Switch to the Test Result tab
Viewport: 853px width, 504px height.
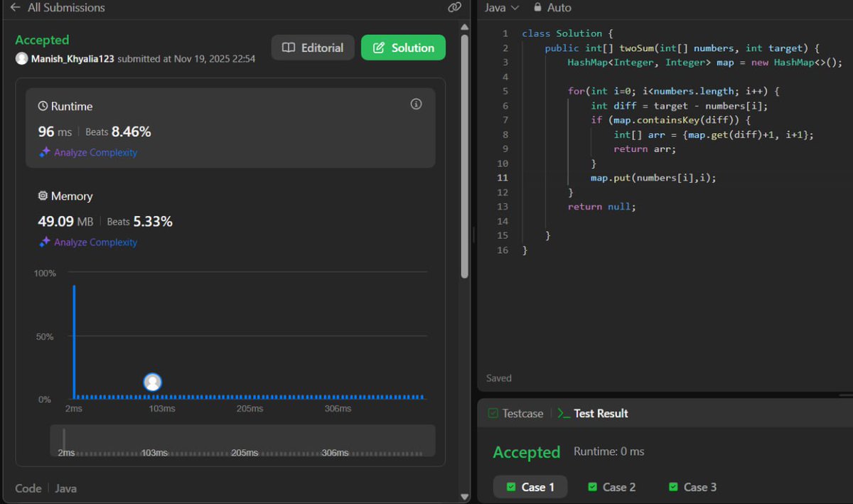(x=593, y=413)
